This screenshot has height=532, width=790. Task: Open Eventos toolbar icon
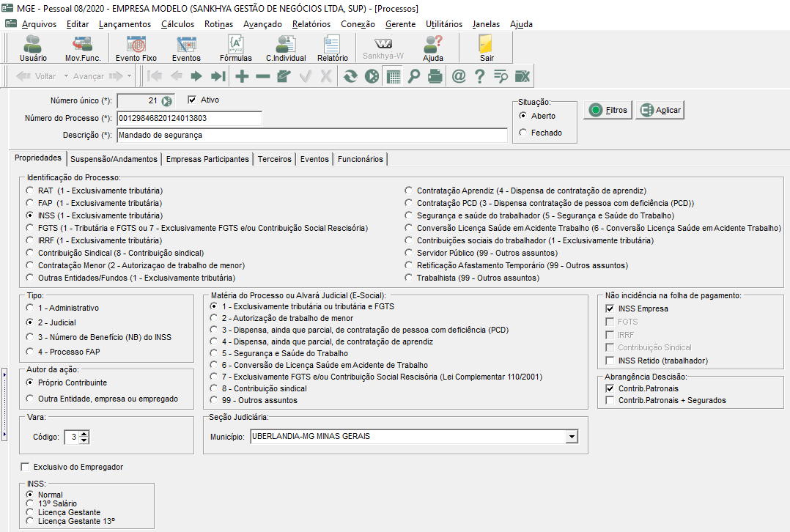click(x=186, y=48)
